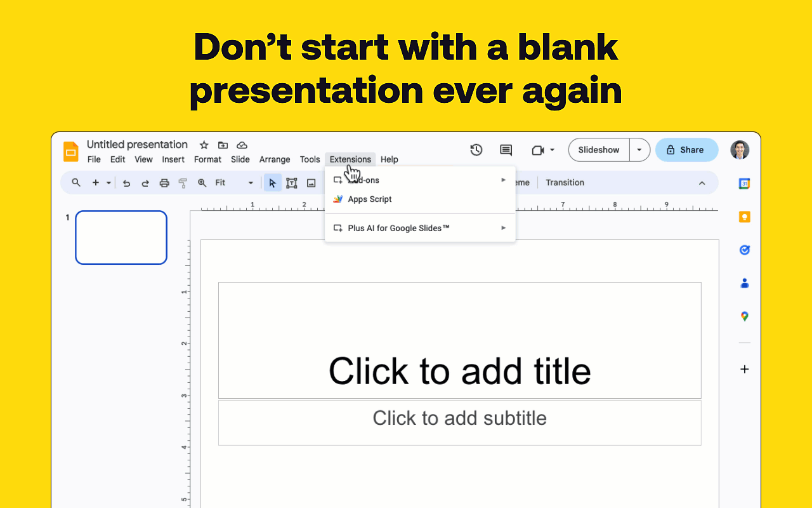812x508 pixels.
Task: Get add-ons with plus icon
Action: tap(745, 369)
